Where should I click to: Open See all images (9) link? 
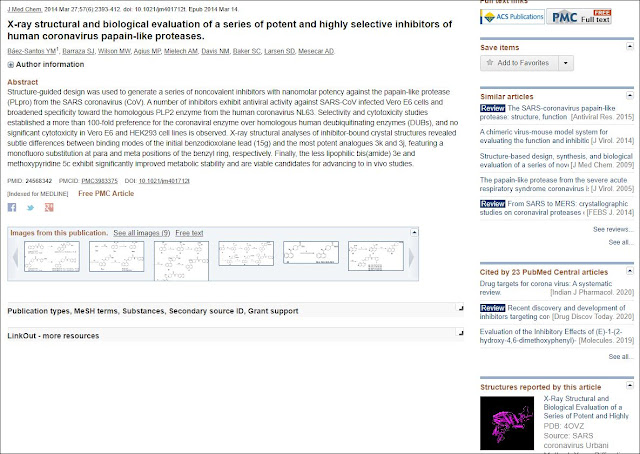pyautogui.click(x=142, y=233)
